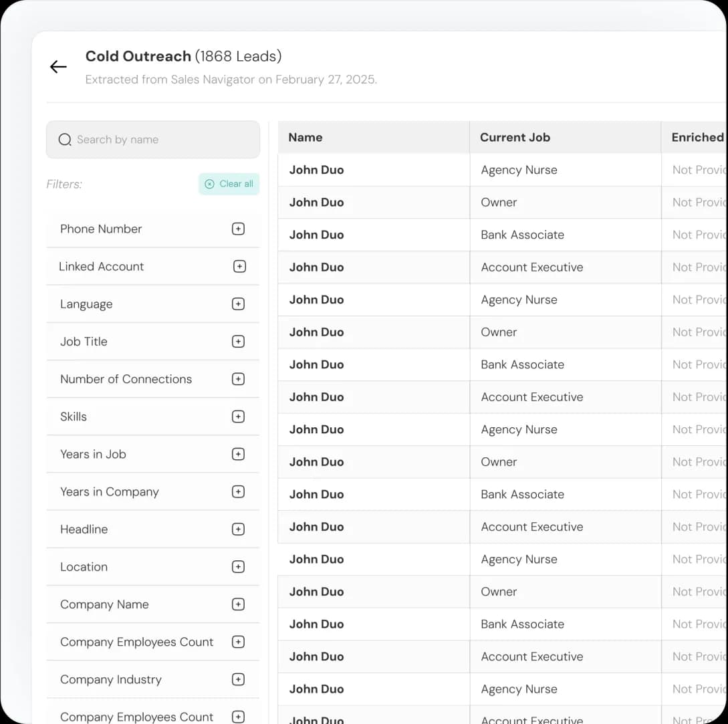Add Company Industry filter via plus icon
The image size is (728, 724).
point(238,680)
